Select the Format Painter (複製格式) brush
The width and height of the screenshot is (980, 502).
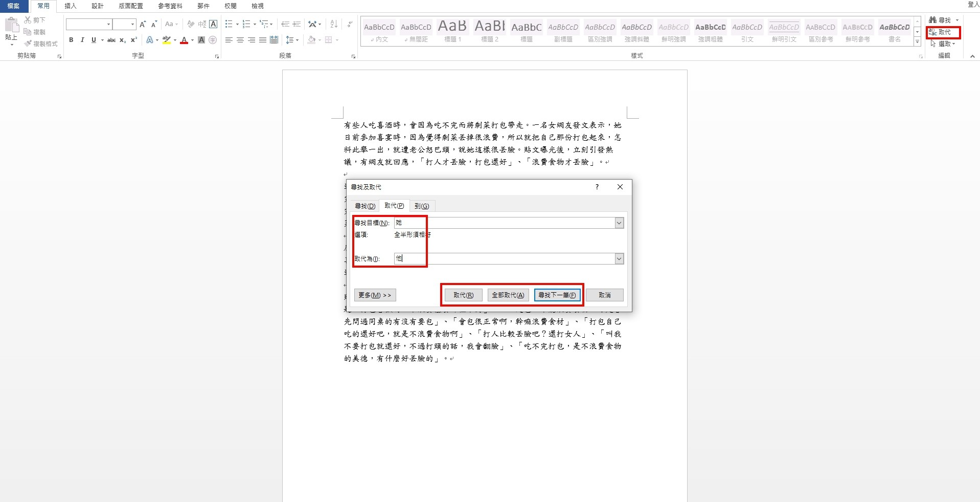click(x=28, y=43)
